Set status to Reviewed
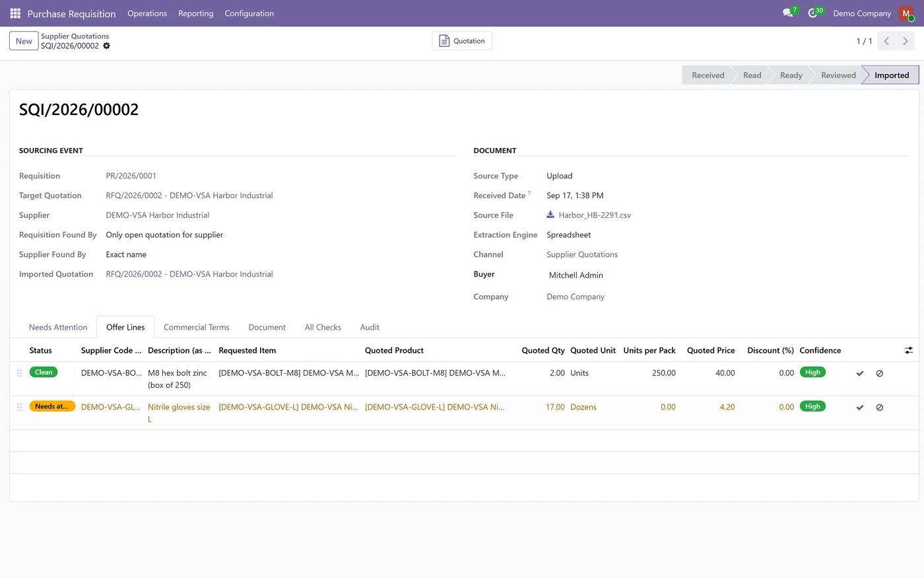The height and width of the screenshot is (578, 924). tap(838, 75)
